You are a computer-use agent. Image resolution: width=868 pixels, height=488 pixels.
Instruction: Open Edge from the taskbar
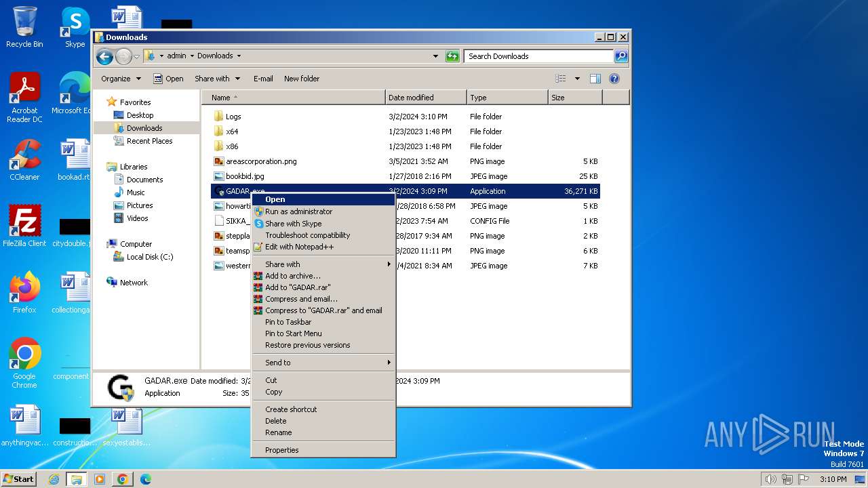(145, 479)
